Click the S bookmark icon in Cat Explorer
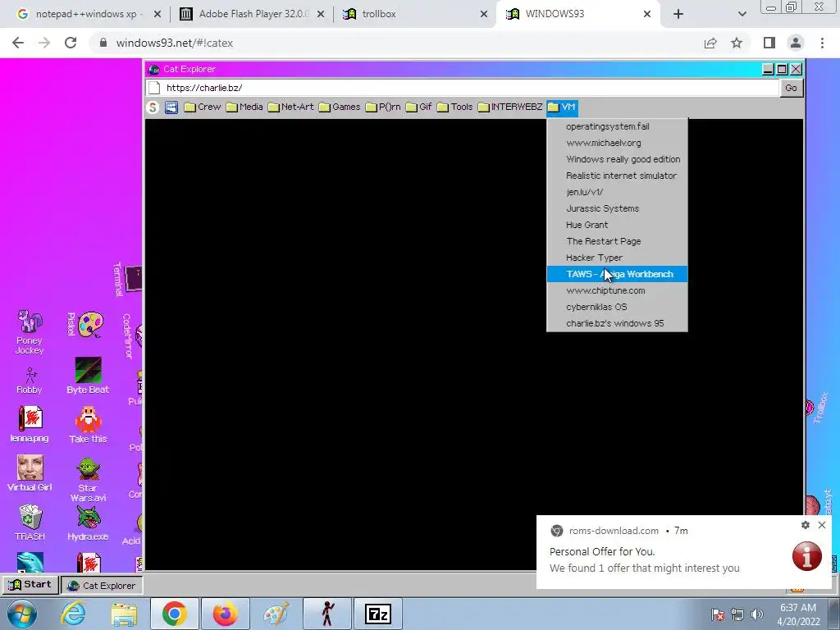 coord(153,107)
